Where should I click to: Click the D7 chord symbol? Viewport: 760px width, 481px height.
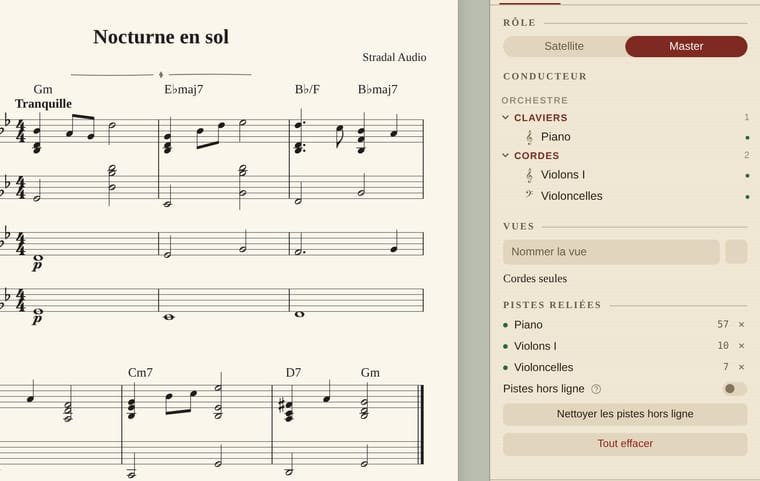point(293,372)
